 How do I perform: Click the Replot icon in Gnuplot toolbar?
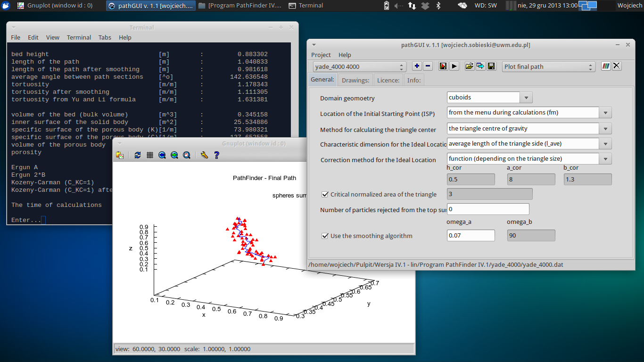point(138,155)
